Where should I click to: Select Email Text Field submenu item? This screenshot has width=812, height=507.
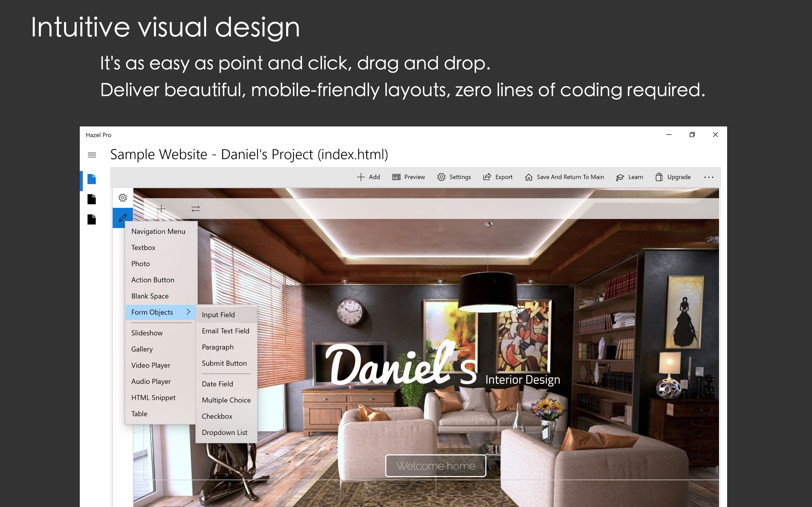[x=226, y=331]
